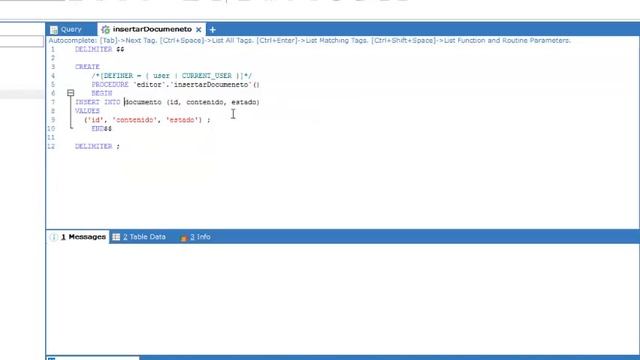Open the 2 Table Data tab
This screenshot has width=640, height=360.
pyautogui.click(x=140, y=237)
